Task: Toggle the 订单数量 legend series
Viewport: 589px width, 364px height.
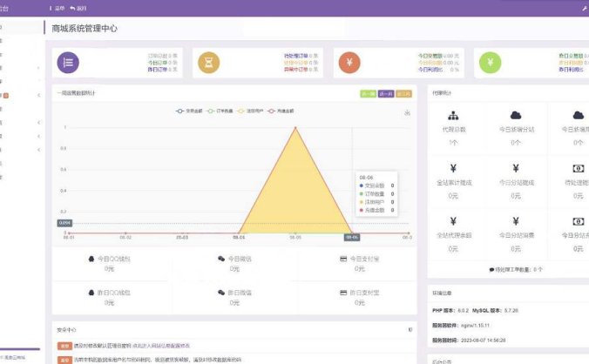Action: pyautogui.click(x=220, y=111)
